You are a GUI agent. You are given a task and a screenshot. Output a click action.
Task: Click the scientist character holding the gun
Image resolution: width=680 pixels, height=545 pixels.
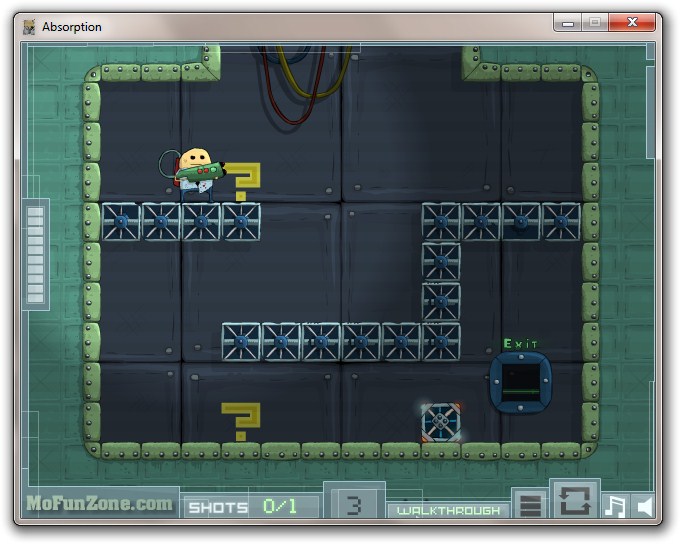[x=192, y=175]
